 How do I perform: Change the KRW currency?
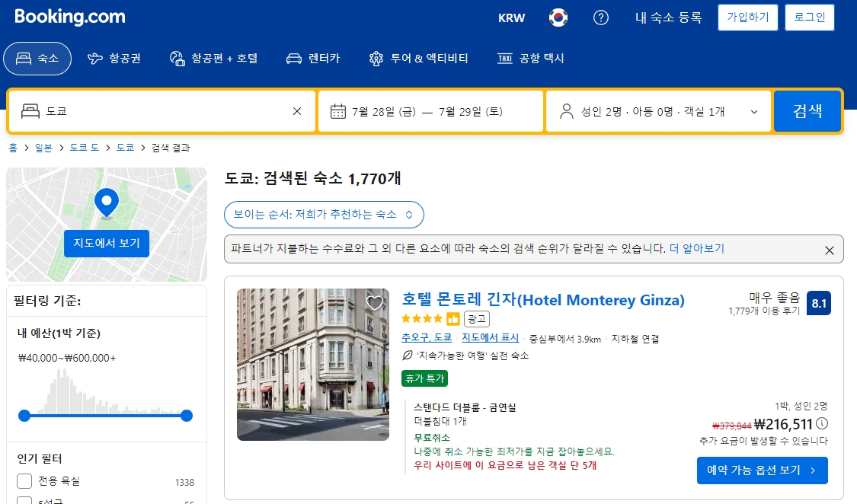tap(512, 18)
